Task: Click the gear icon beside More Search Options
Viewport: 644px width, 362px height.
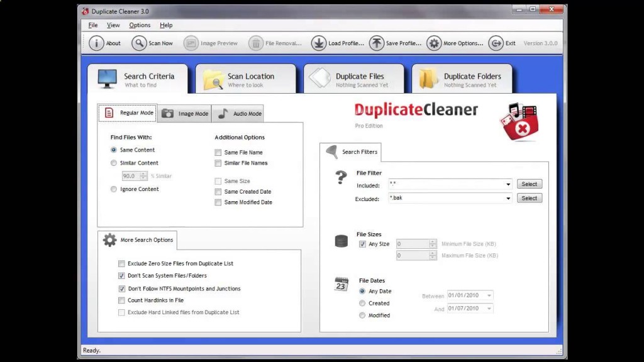Action: point(109,239)
